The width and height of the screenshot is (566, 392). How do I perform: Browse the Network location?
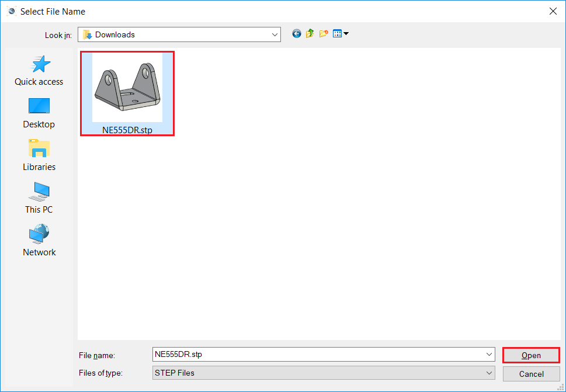click(39, 241)
